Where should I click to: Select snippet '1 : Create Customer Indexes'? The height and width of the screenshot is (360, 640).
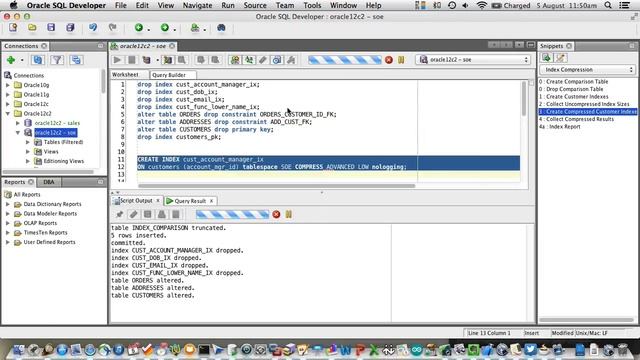pyautogui.click(x=573, y=97)
